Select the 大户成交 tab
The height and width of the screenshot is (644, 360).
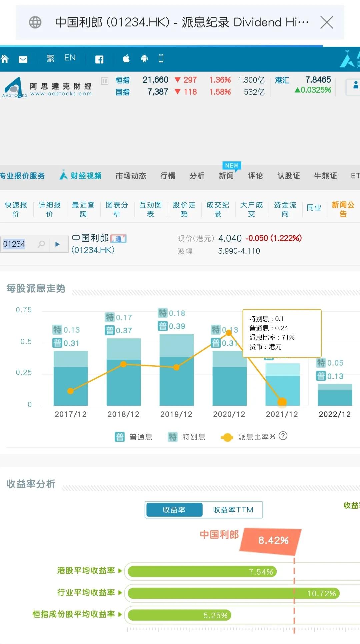252,209
